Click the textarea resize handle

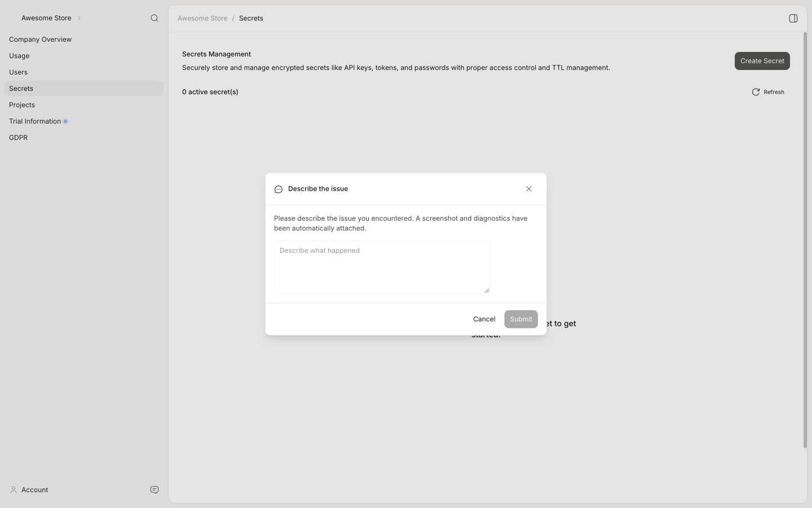pyautogui.click(x=487, y=290)
